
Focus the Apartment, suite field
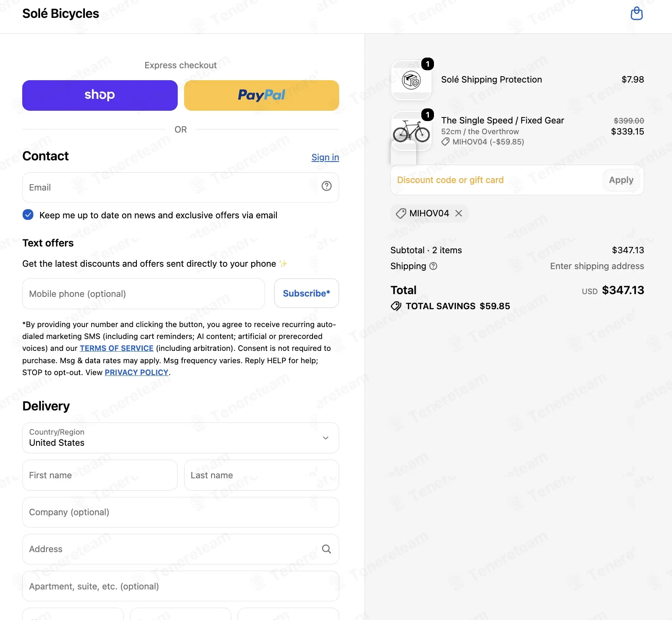click(x=180, y=586)
